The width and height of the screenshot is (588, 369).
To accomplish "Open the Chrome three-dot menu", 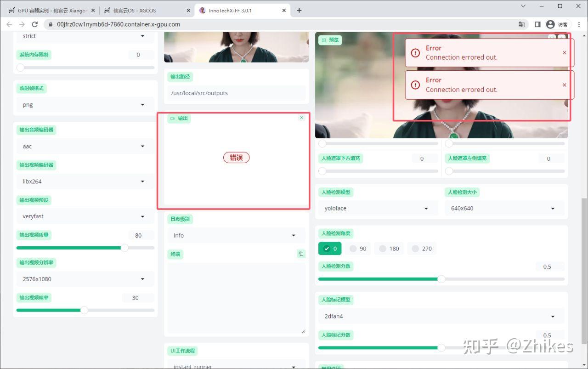I will [579, 24].
